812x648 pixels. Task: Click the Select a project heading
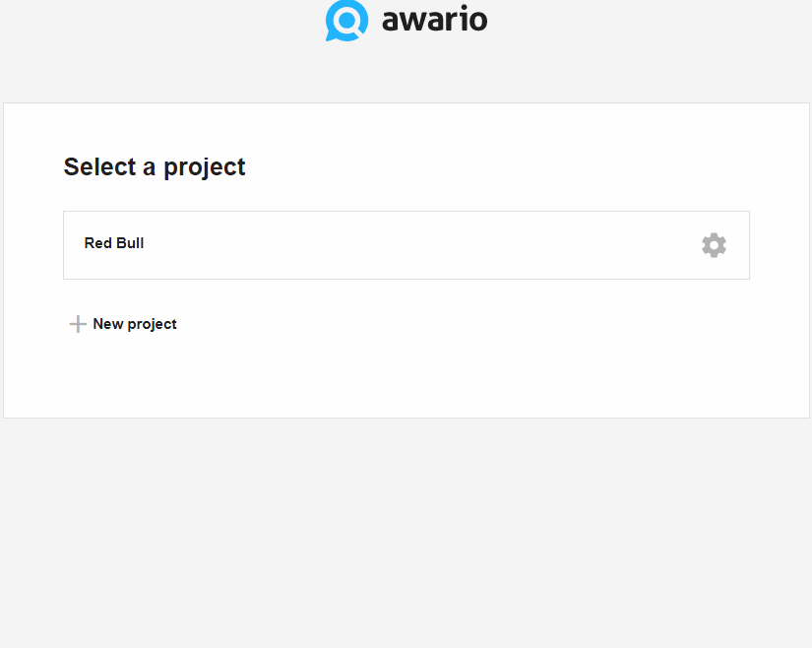(x=155, y=167)
